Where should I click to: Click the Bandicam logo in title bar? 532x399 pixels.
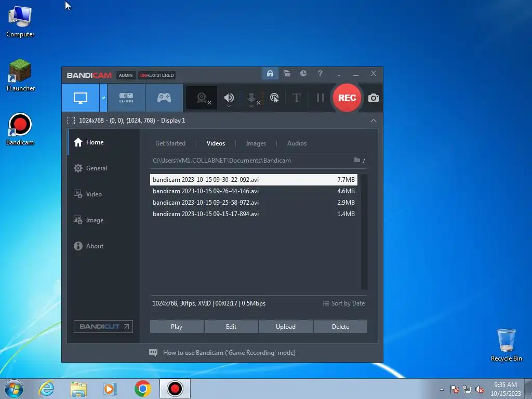89,75
